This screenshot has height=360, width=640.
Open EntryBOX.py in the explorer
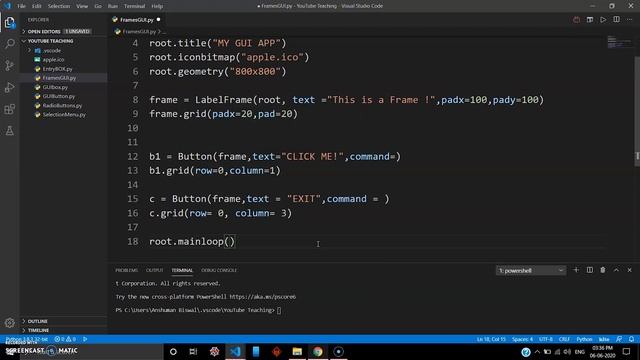58,69
